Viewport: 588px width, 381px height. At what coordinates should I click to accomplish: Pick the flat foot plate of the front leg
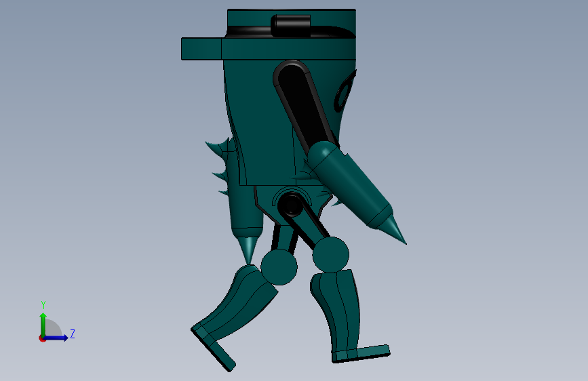click(x=361, y=354)
